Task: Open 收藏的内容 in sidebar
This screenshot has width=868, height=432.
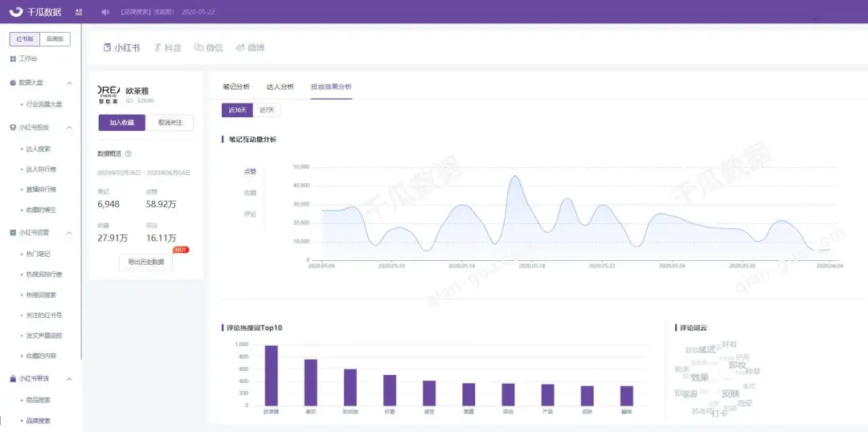Action: point(41,357)
